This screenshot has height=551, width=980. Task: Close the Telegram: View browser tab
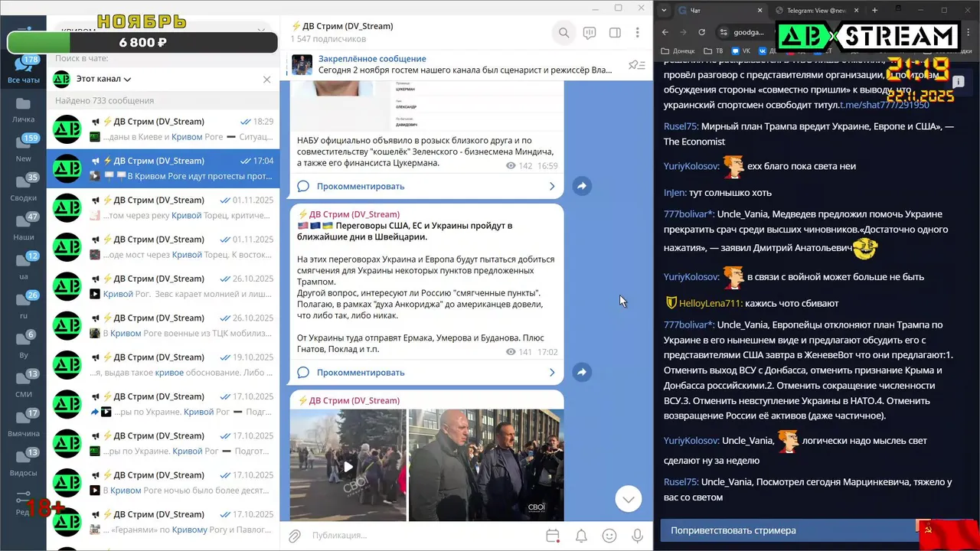click(x=856, y=10)
